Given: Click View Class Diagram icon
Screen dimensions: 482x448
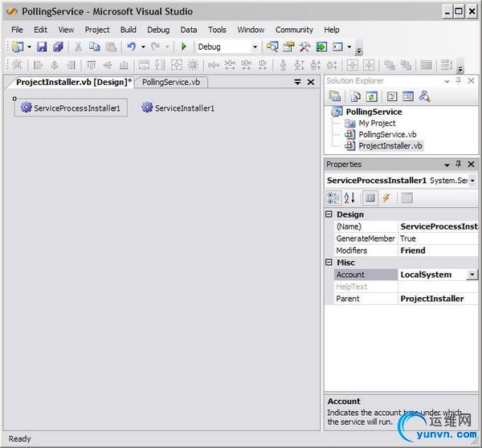Looking at the screenshot, I should pos(424,97).
